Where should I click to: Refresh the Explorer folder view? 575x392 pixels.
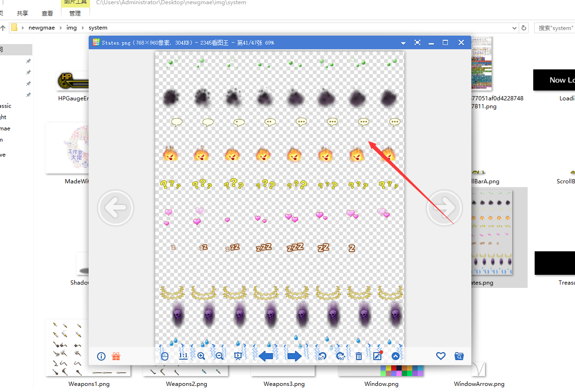524,28
